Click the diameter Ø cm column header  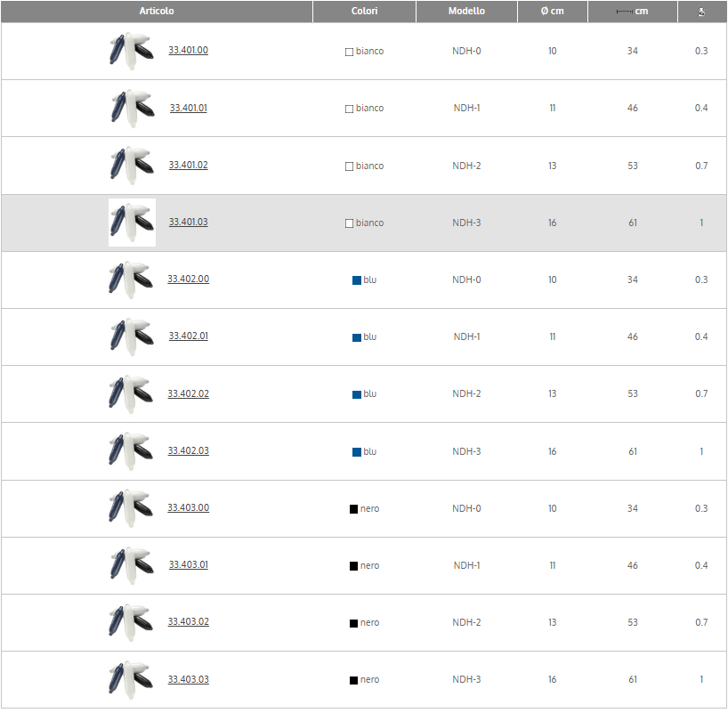tap(552, 12)
